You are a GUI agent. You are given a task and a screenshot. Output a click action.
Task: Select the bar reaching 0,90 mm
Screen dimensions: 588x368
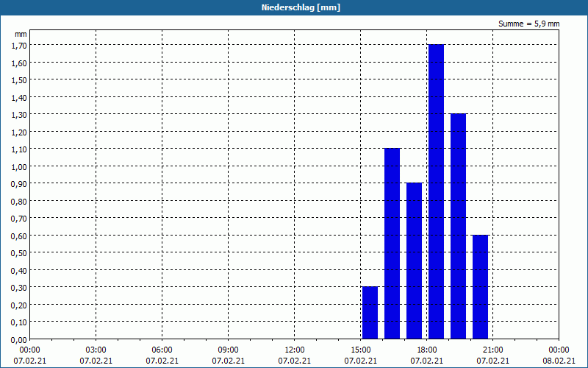tap(414, 261)
